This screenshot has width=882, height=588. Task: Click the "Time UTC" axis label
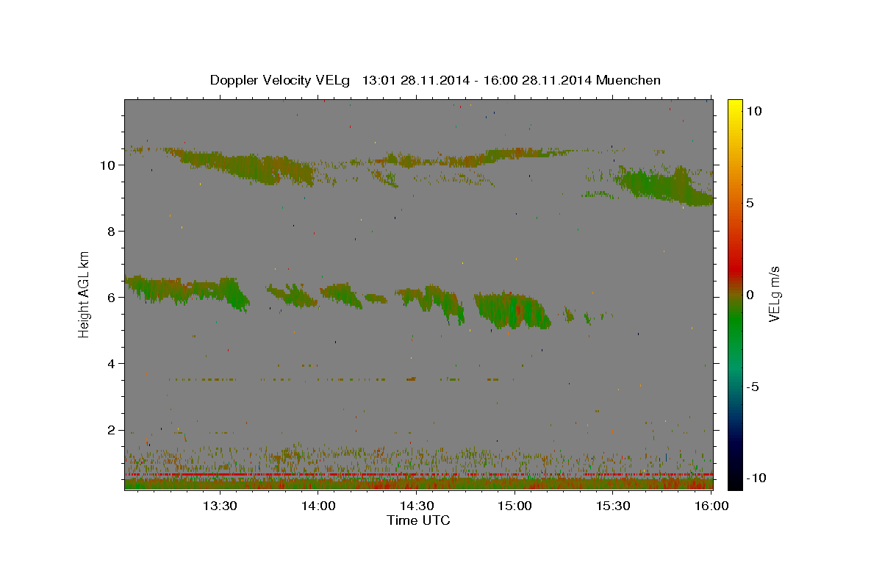[418, 520]
